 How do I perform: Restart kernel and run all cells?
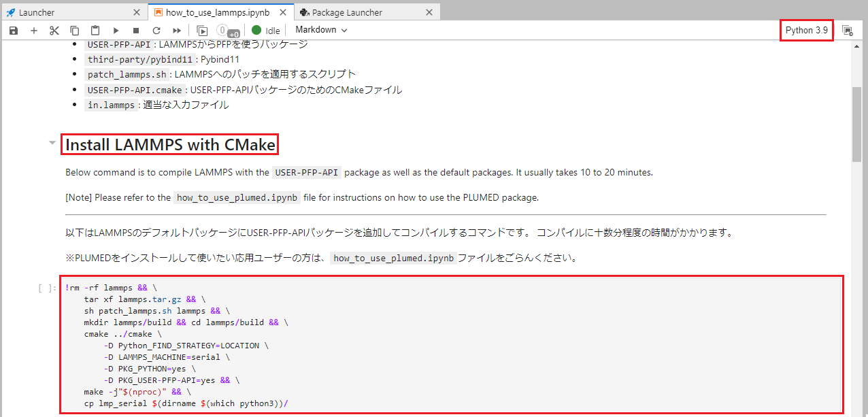176,30
